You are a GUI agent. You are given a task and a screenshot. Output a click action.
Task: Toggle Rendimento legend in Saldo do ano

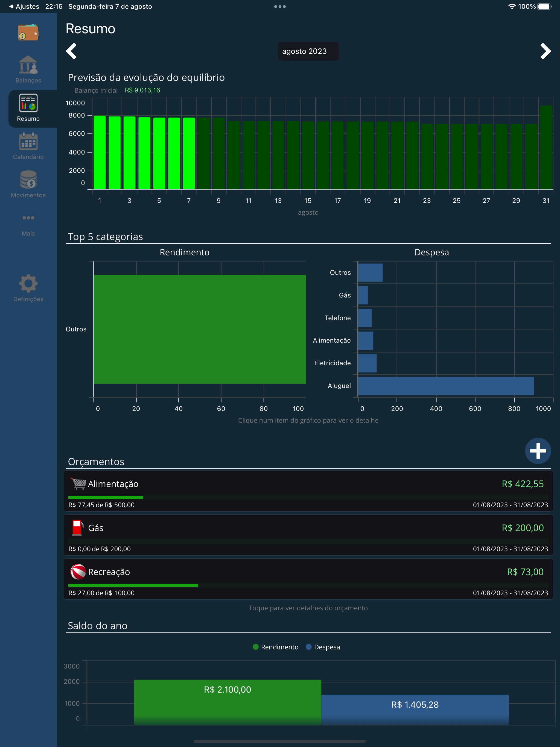[x=275, y=647]
